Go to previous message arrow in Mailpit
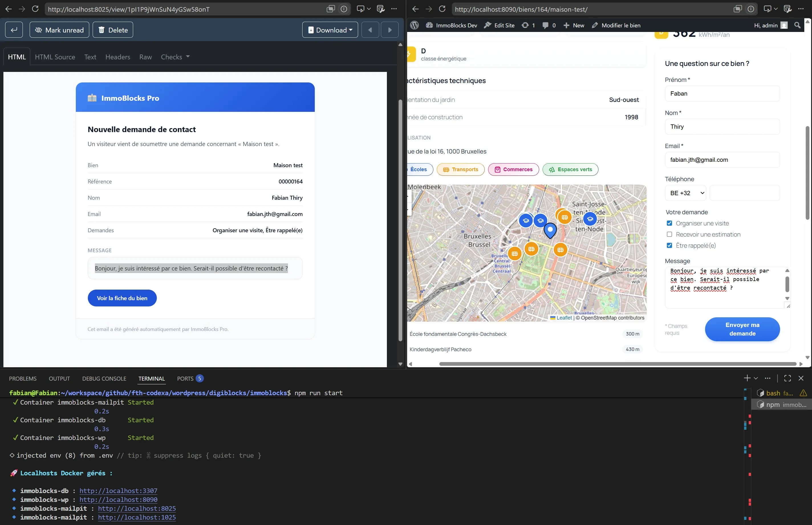Screen dimensions: 812x525 (x=370, y=30)
